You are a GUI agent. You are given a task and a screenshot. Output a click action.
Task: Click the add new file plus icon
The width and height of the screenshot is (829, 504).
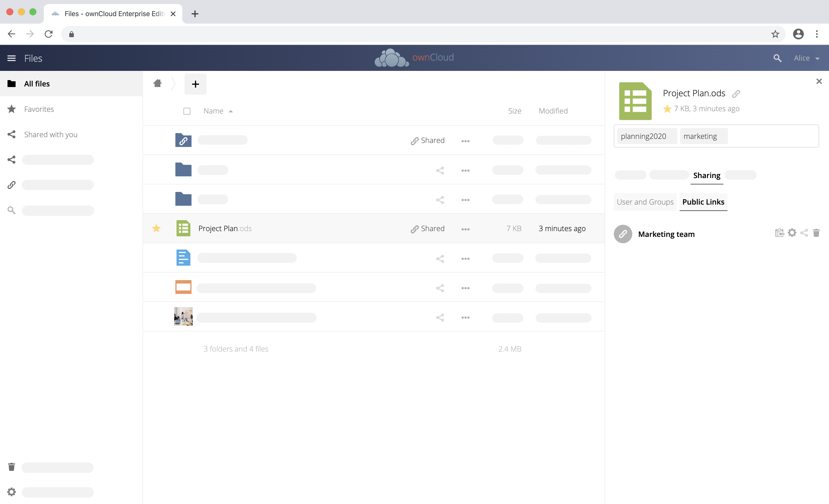coord(195,83)
